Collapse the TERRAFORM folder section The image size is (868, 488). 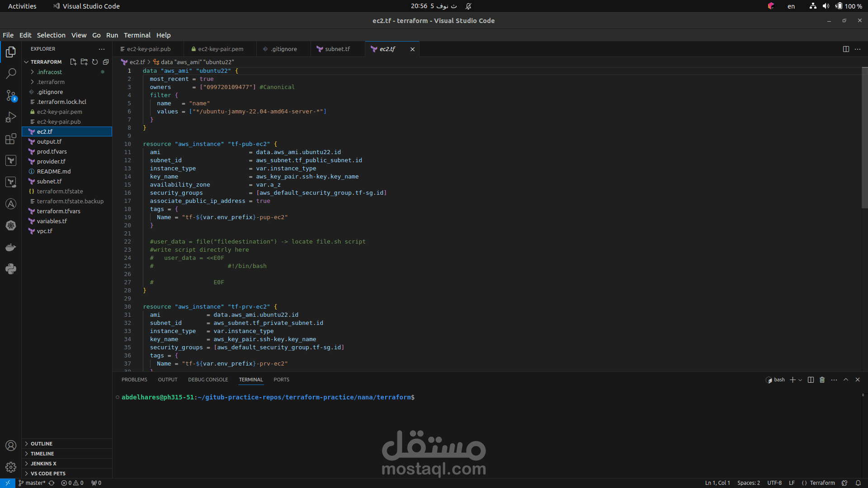[x=27, y=62]
